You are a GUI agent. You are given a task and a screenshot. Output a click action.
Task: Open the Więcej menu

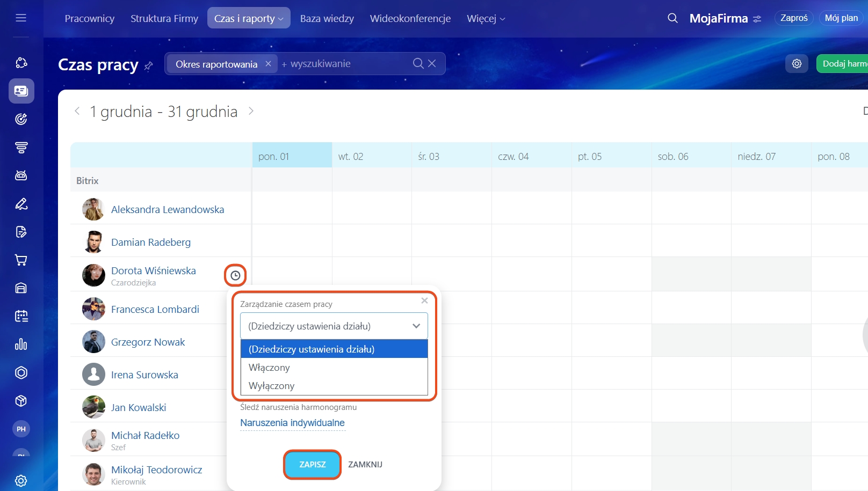[486, 19]
